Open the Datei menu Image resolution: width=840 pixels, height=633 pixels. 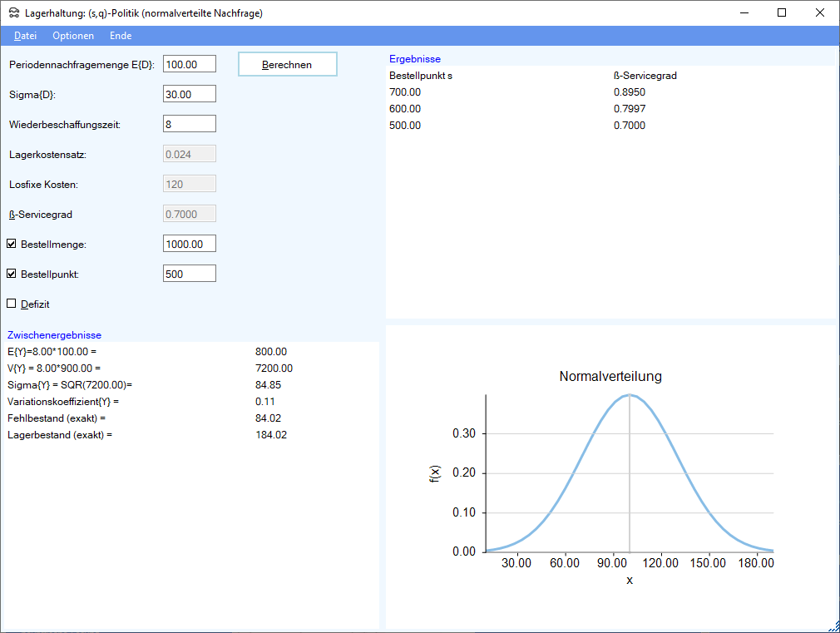pyautogui.click(x=25, y=36)
